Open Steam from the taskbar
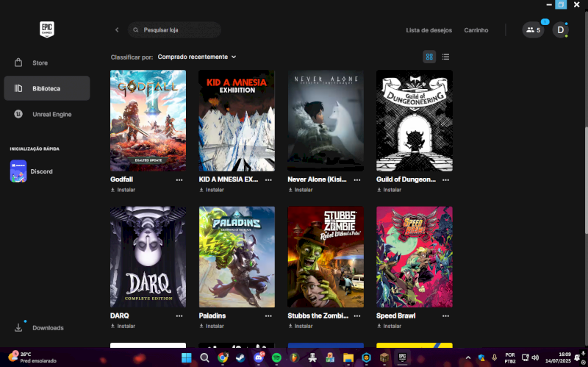Viewport: 588px width, 367px height. click(x=240, y=357)
